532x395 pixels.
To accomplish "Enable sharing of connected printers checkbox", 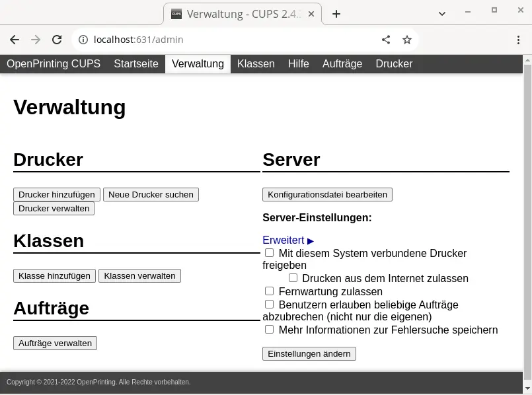I will pos(269,253).
